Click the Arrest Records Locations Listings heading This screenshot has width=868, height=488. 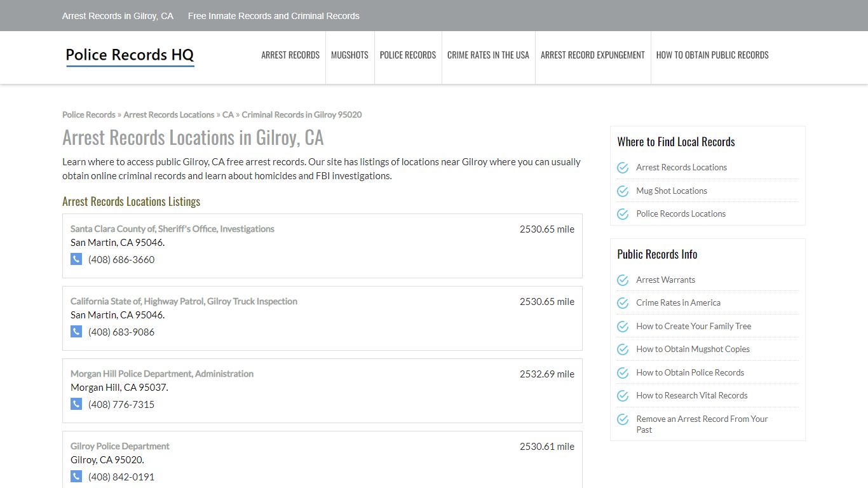(x=131, y=201)
